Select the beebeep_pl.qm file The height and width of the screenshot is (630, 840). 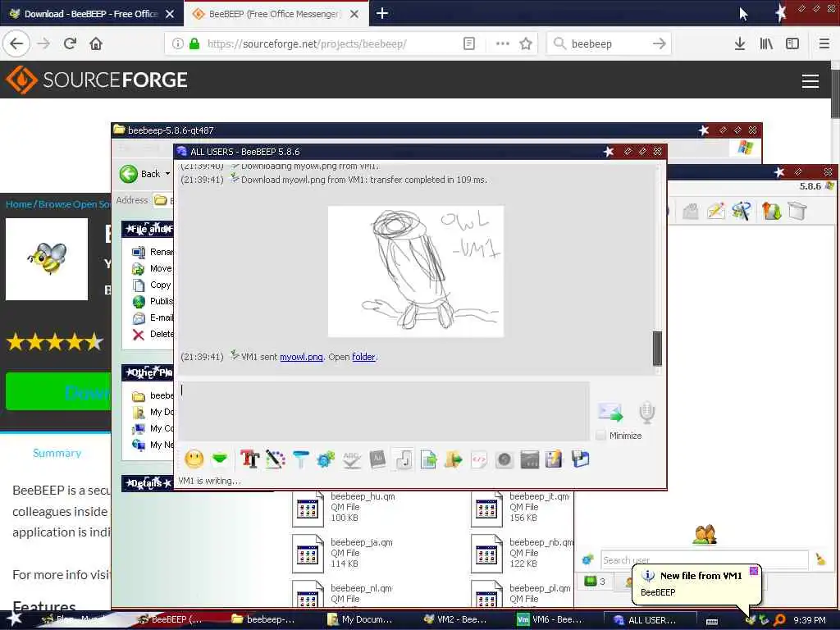(x=522, y=595)
